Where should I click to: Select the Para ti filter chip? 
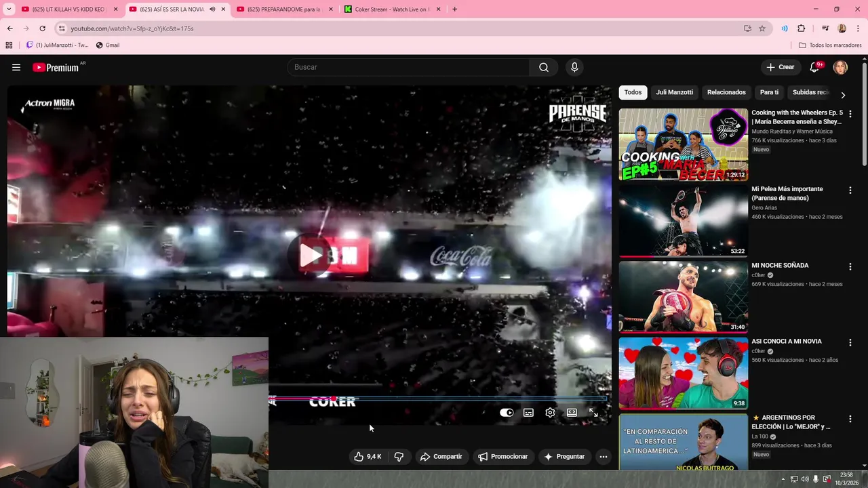[x=769, y=92]
